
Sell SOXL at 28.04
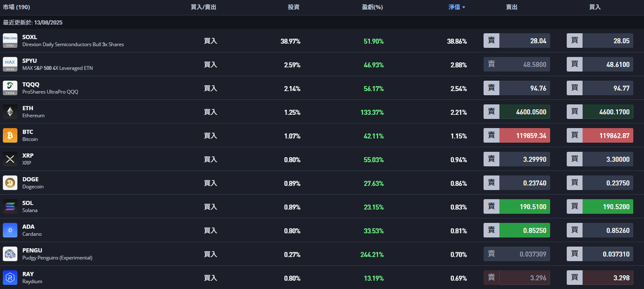[x=517, y=41]
